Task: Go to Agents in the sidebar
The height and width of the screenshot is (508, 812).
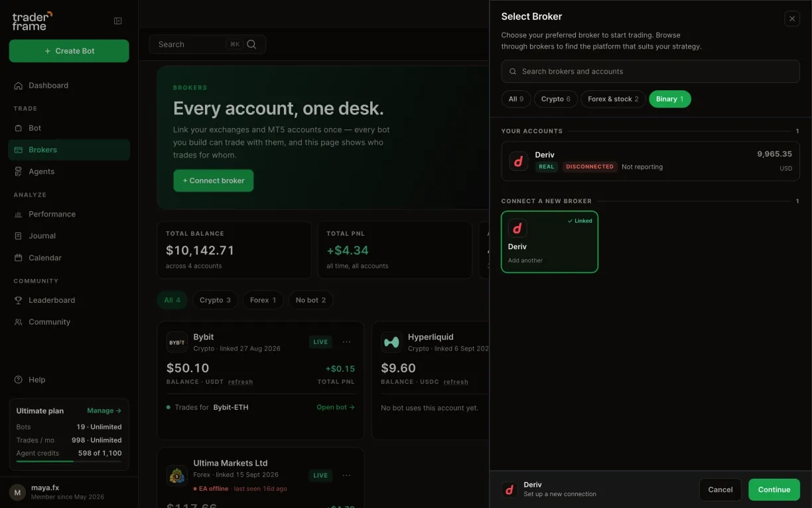Action: pyautogui.click(x=69, y=171)
